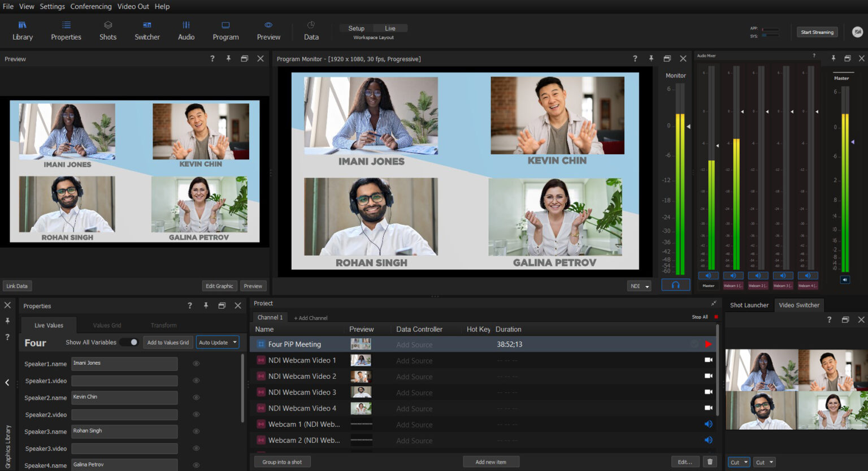Open the Audio mixer view
The width and height of the screenshot is (868, 471).
(x=186, y=31)
